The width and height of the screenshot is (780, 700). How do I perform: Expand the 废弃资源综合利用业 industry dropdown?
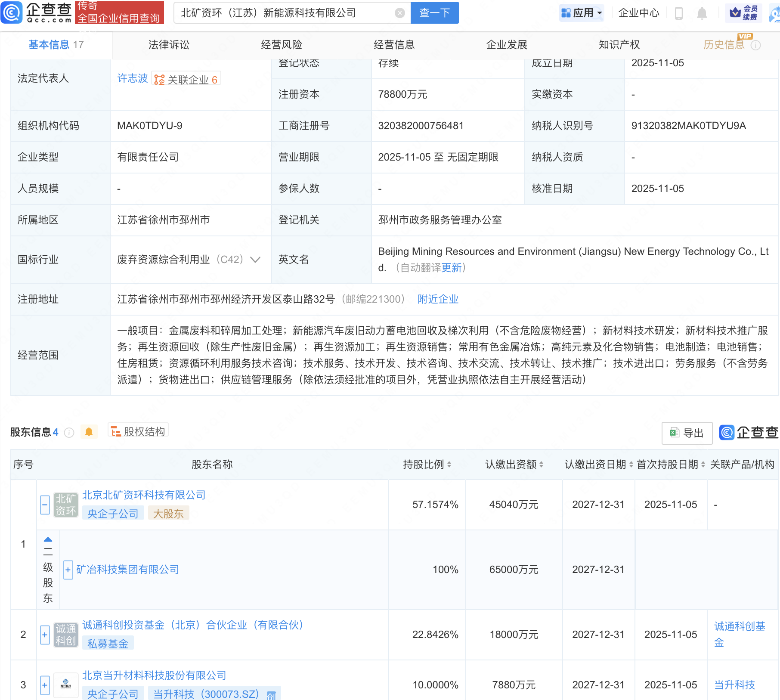255,260
